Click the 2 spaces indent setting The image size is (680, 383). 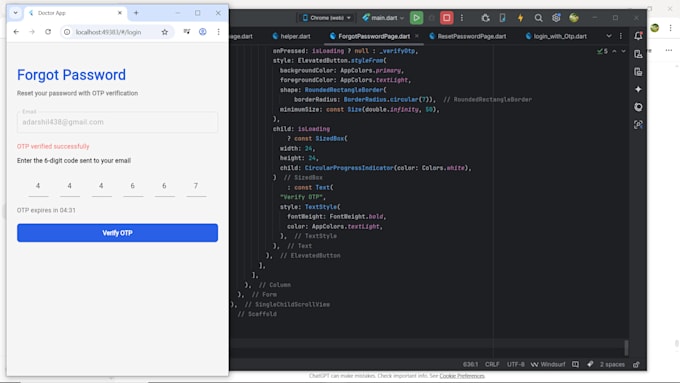pyautogui.click(x=612, y=364)
